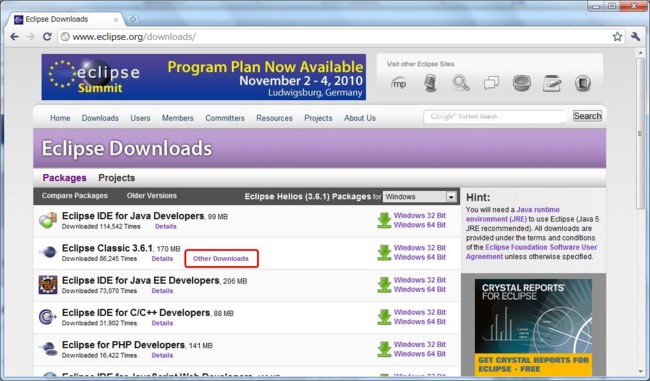The width and height of the screenshot is (650, 381).
Task: Click the Eclipse Summit banner
Action: (x=204, y=77)
